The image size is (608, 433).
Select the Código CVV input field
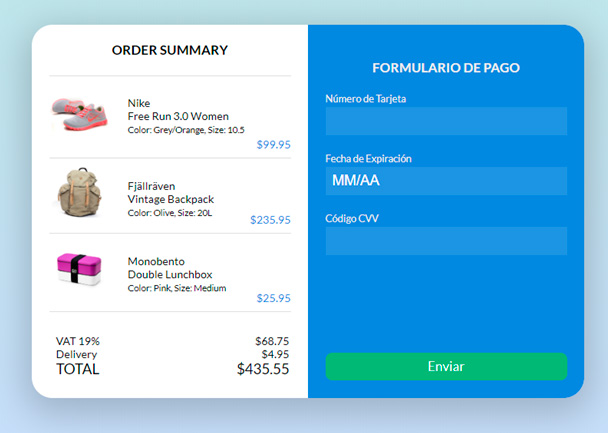pos(446,241)
